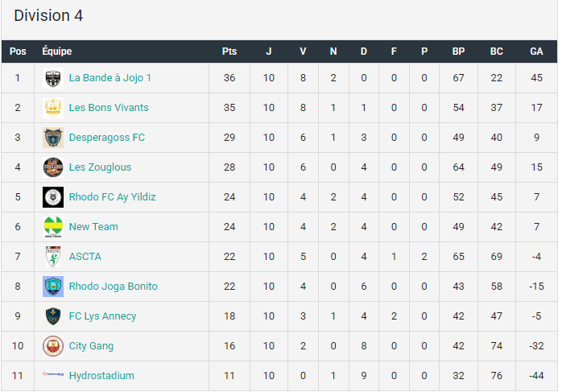Click the Hydrostadium logo image

[53, 374]
